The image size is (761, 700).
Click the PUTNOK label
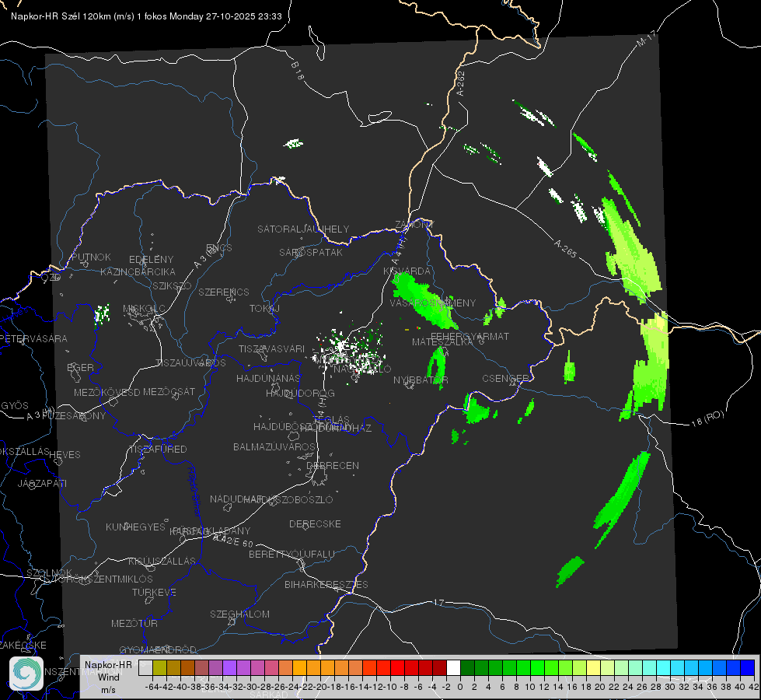pos(91,257)
